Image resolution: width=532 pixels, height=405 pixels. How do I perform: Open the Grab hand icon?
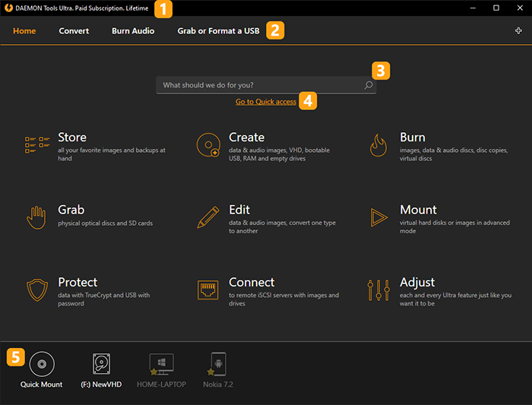click(x=36, y=218)
